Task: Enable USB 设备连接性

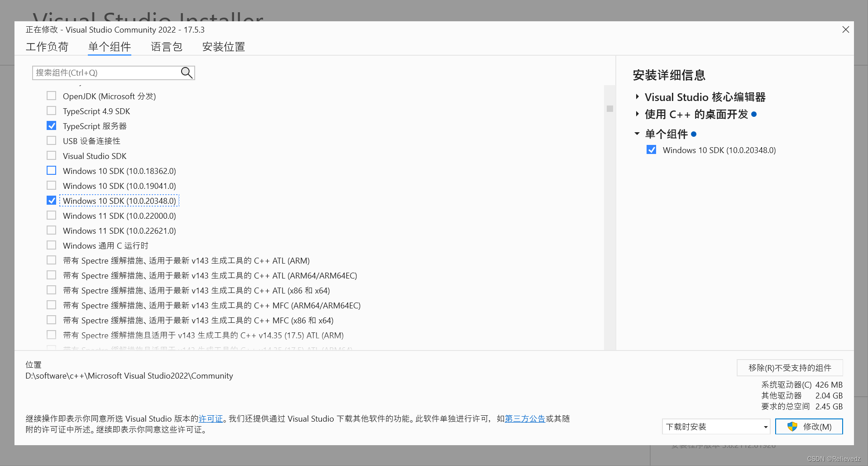Action: coord(51,140)
